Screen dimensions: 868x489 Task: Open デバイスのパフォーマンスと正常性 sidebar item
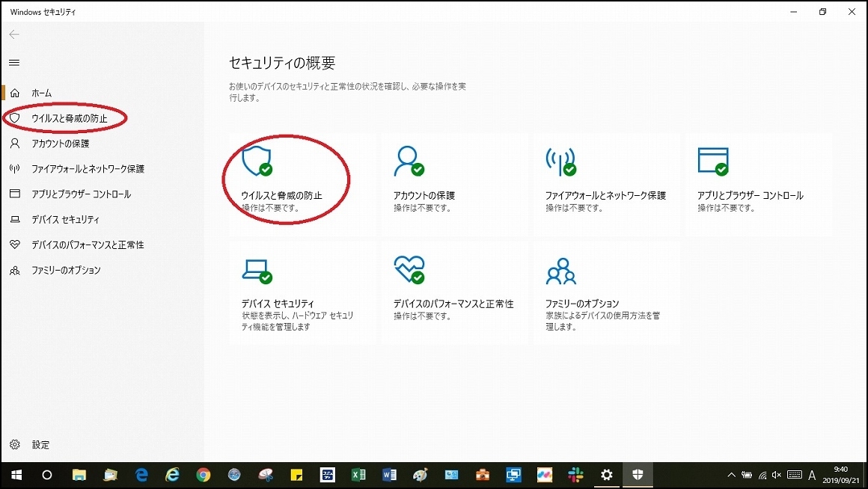coord(88,245)
